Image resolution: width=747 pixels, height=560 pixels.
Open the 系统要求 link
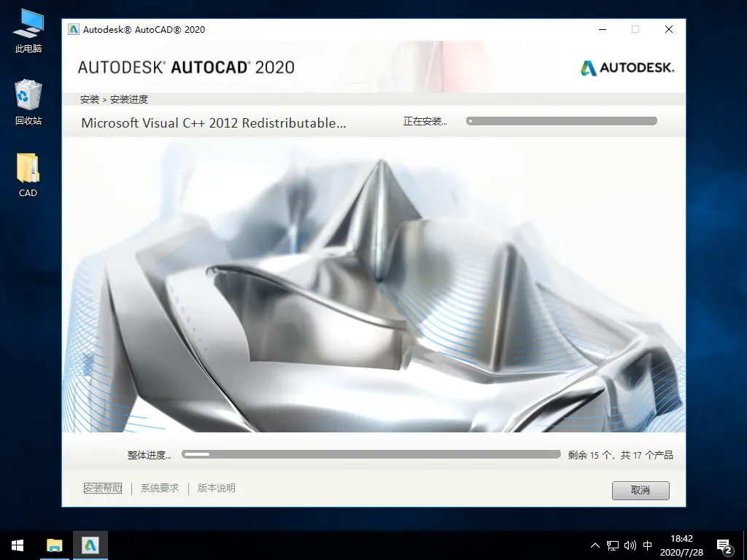(160, 488)
